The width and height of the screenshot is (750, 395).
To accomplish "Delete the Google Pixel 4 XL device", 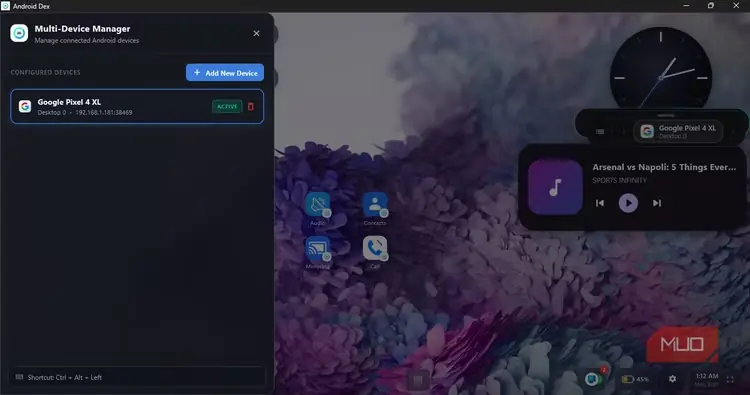I will click(251, 107).
